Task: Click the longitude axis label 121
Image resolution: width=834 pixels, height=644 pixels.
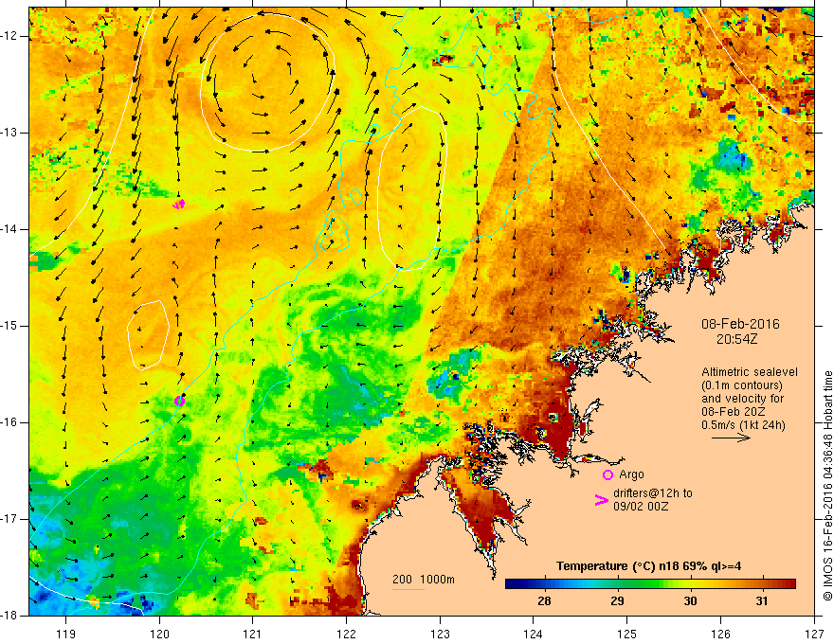Action: (x=253, y=634)
